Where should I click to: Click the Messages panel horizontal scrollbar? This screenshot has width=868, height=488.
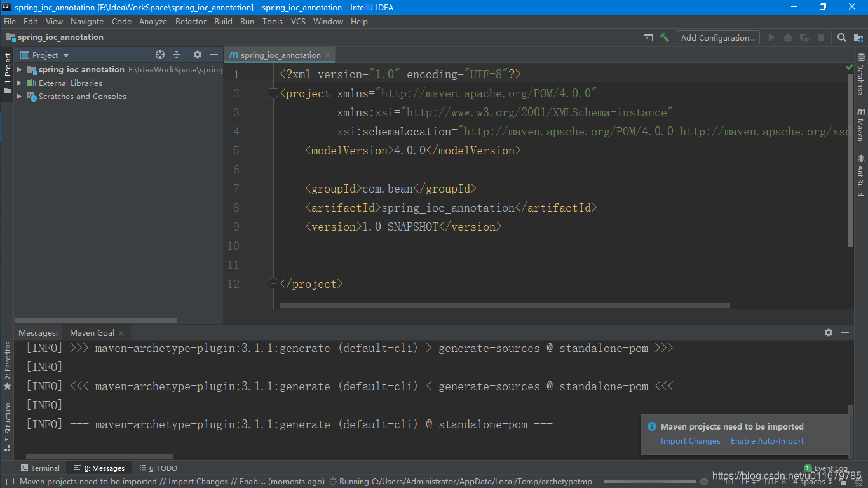98,457
